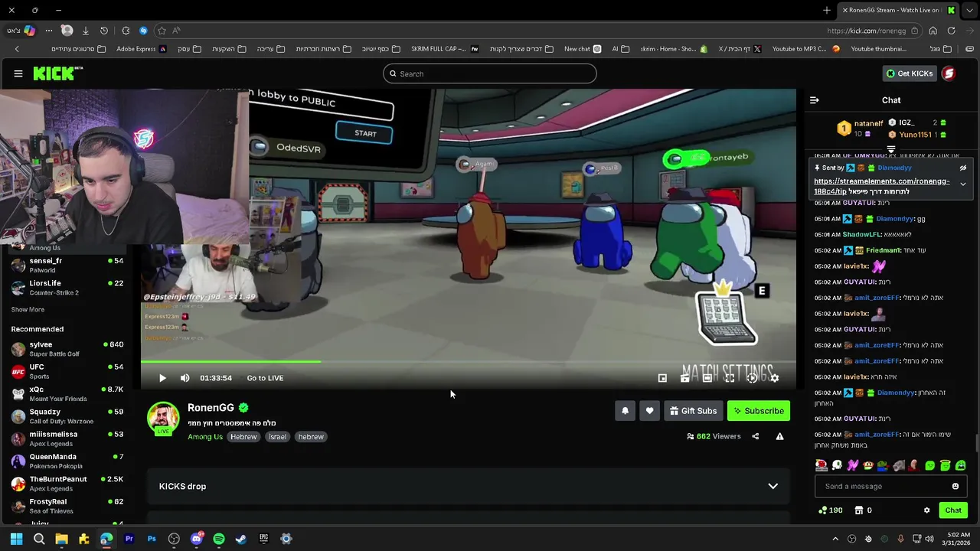Open chat settings gear
The width and height of the screenshot is (980, 551).
click(x=926, y=510)
